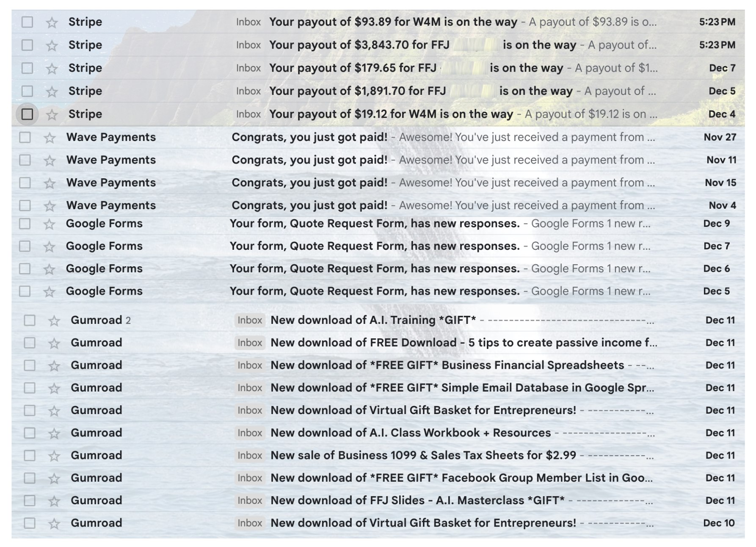Viewport: 756px width, 547px height.
Task: Check the Wave Payments Nov 15 email
Action: (25, 183)
